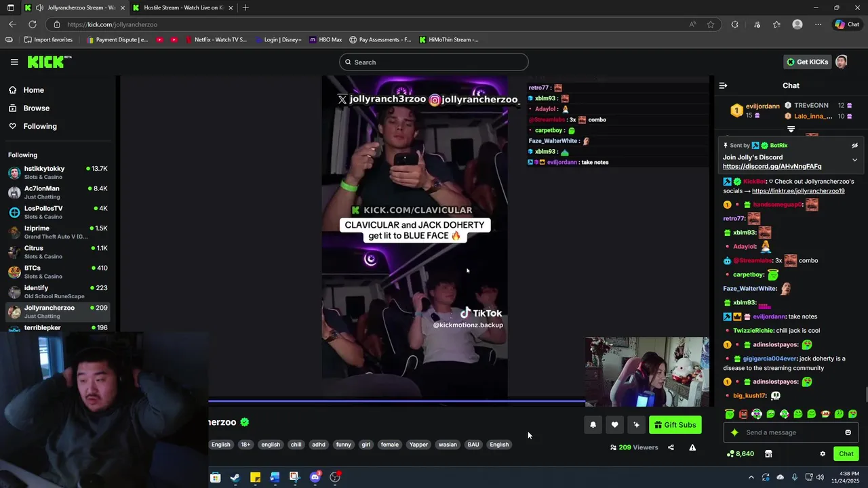Click TwizzieRichie username in chat
This screenshot has width=868, height=488.
coord(753,331)
